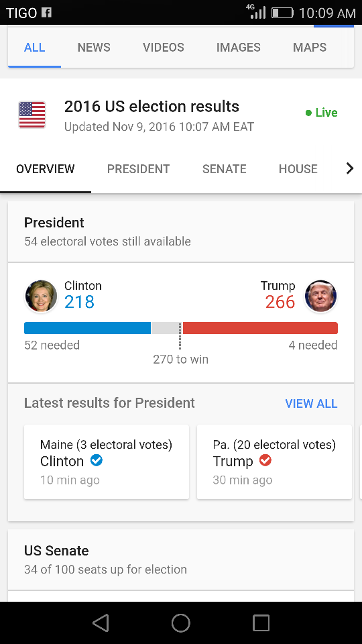
Task: Select the NEWS search tab
Action: [94, 47]
